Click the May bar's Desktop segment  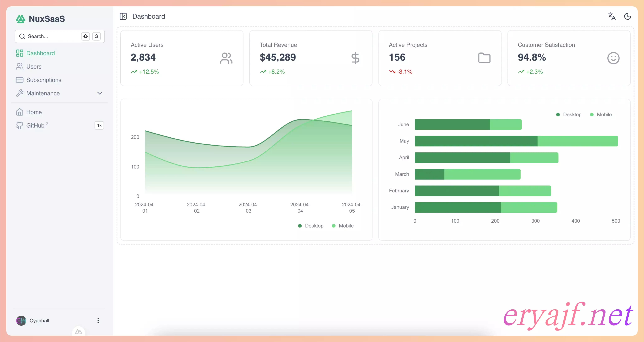pos(476,141)
